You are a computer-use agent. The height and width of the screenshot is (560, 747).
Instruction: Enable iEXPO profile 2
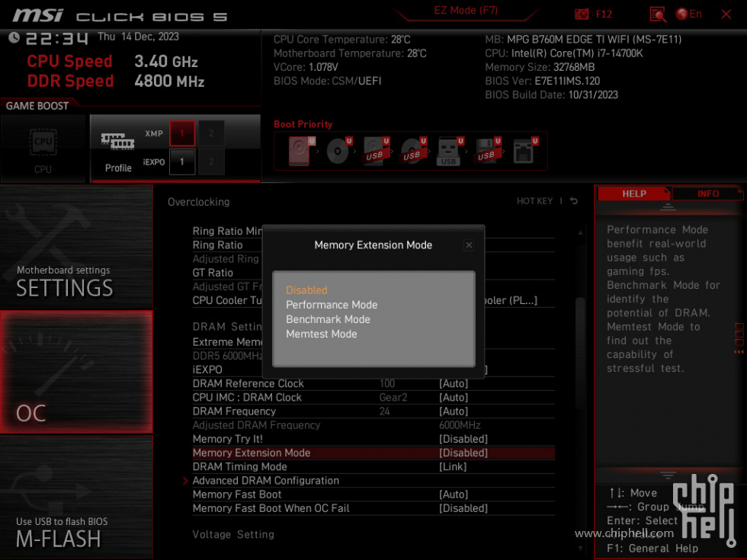tap(211, 162)
